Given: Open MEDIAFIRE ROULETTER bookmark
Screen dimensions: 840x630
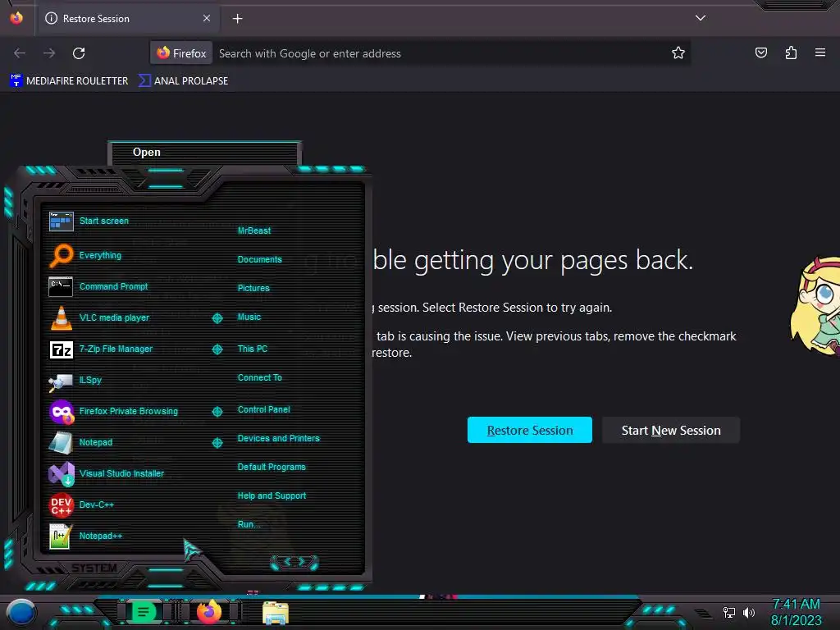Looking at the screenshot, I should point(70,81).
